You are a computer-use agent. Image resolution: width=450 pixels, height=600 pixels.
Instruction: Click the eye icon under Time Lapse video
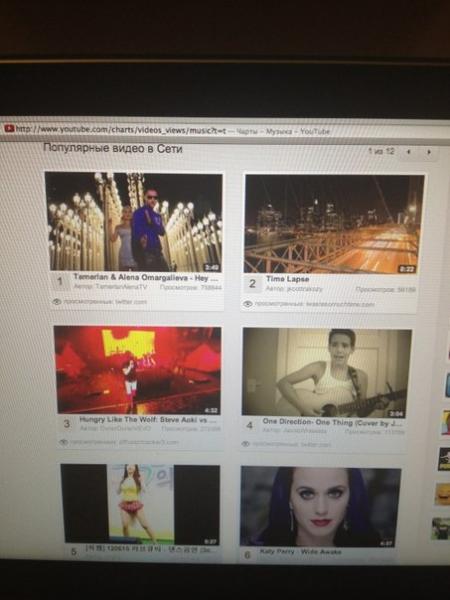coord(248,304)
